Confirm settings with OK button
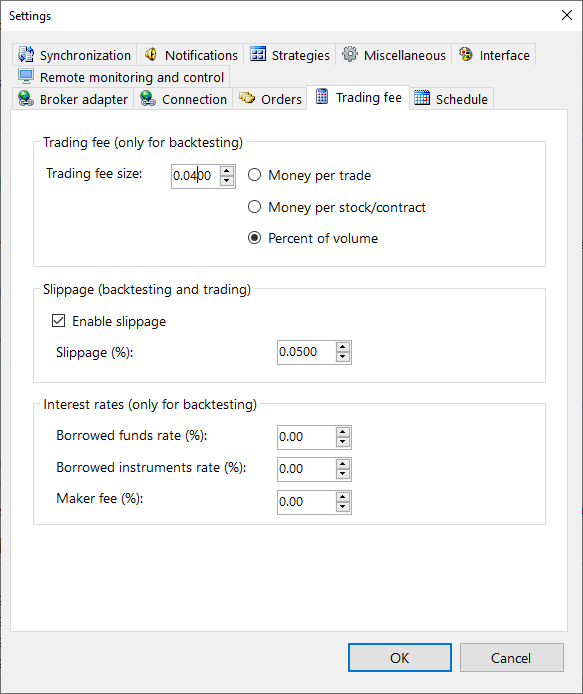Image resolution: width=583 pixels, height=694 pixels. (400, 658)
